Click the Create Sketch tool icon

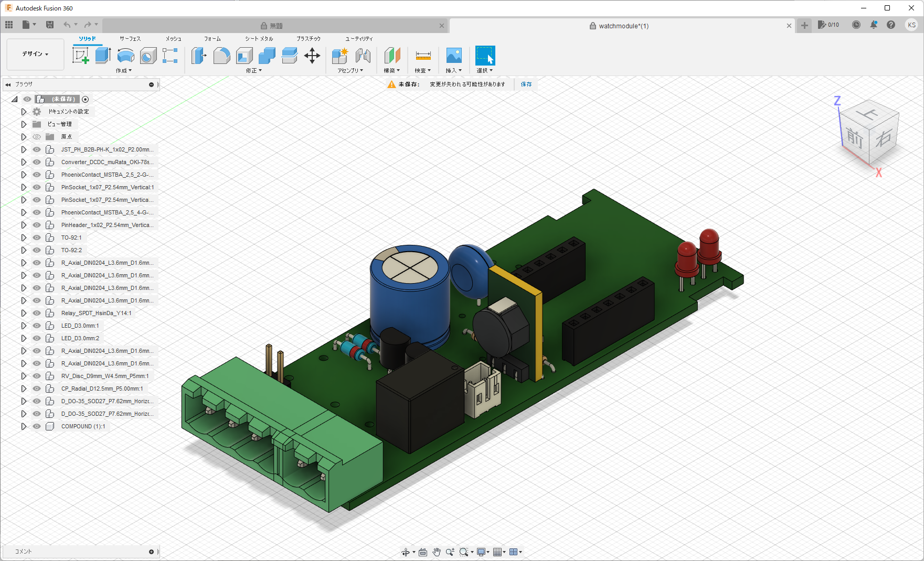coord(80,55)
